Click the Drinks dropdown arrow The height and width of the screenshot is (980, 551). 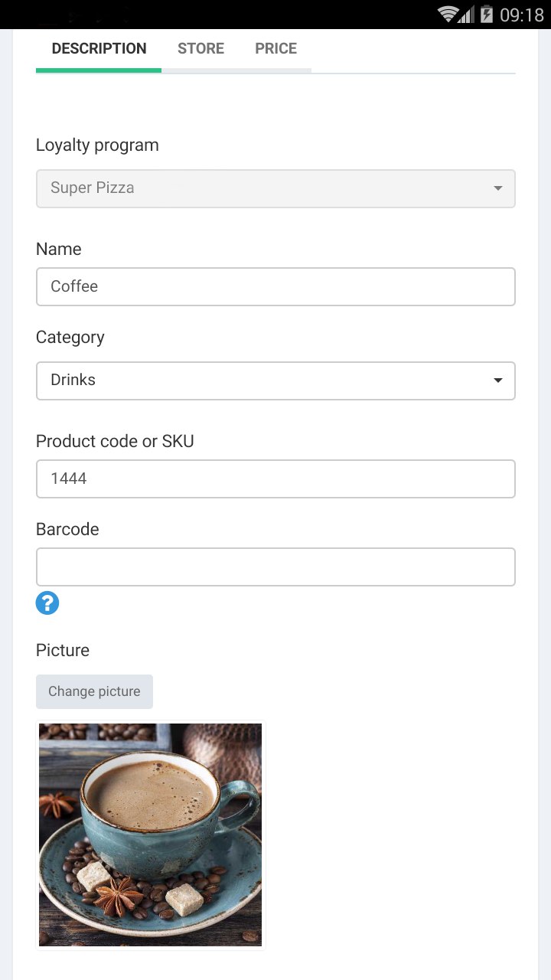(x=498, y=381)
